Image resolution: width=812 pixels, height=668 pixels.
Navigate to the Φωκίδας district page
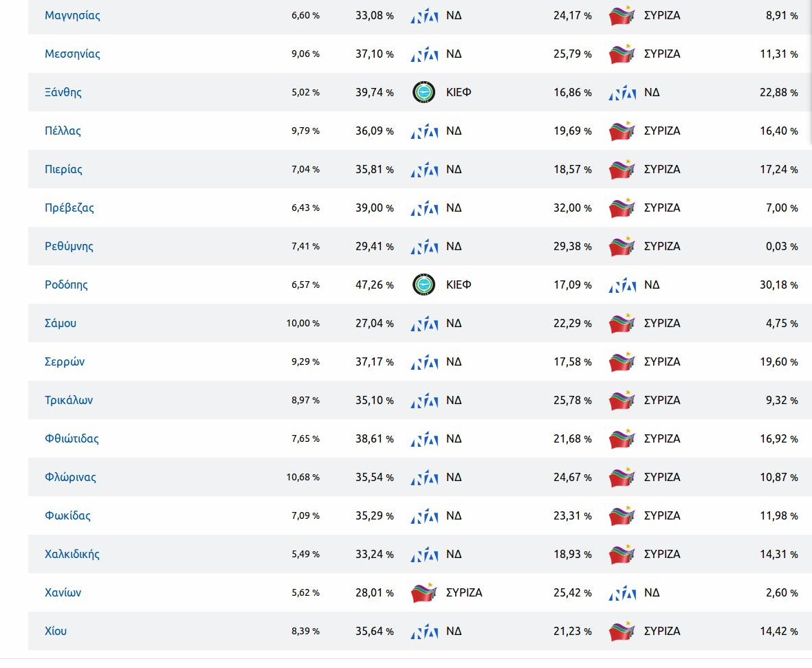click(67, 515)
